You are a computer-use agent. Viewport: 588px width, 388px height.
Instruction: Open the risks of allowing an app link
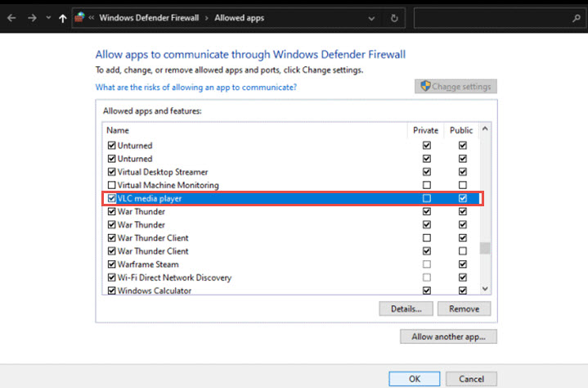196,87
